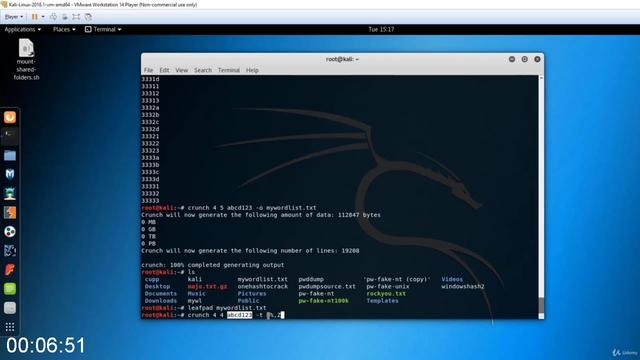The width and height of the screenshot is (640, 360).
Task: Launch the red-orange F icon in the dock
Action: 10,269
